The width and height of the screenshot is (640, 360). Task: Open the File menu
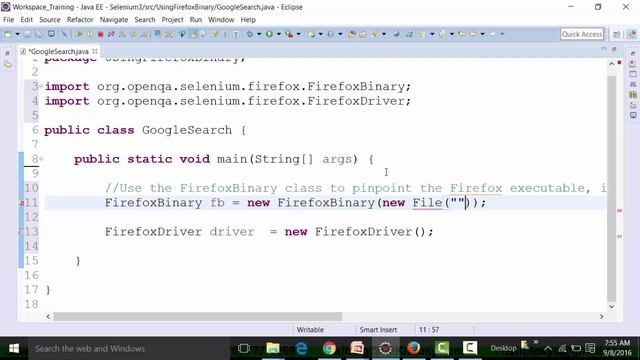point(9,20)
